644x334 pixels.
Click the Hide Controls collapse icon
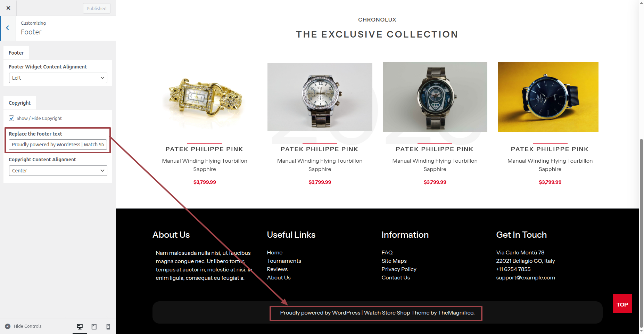pos(8,326)
